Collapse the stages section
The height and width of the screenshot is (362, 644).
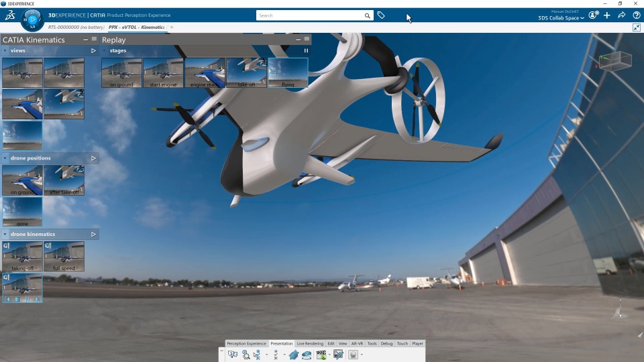coord(105,50)
